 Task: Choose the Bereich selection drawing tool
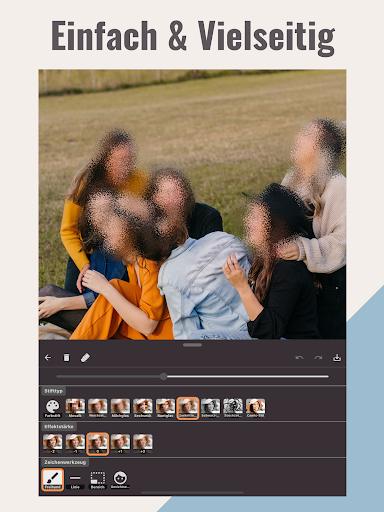pyautogui.click(x=98, y=480)
